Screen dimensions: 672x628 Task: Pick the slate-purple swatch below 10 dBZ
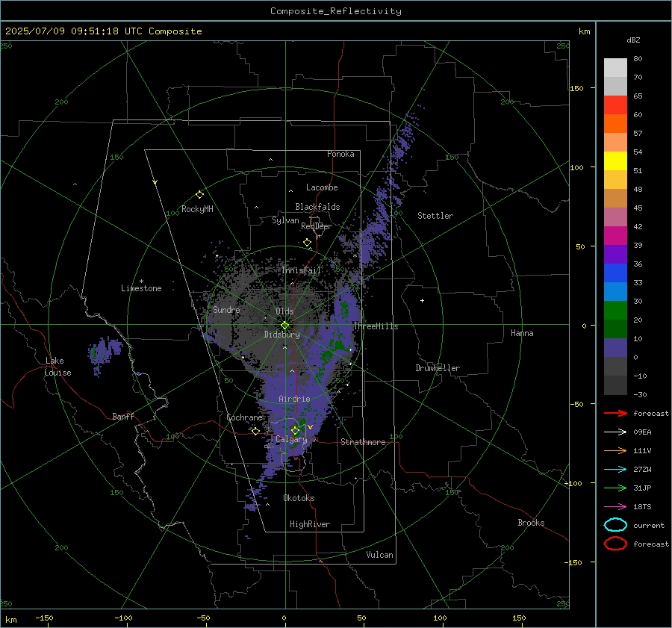click(x=615, y=347)
